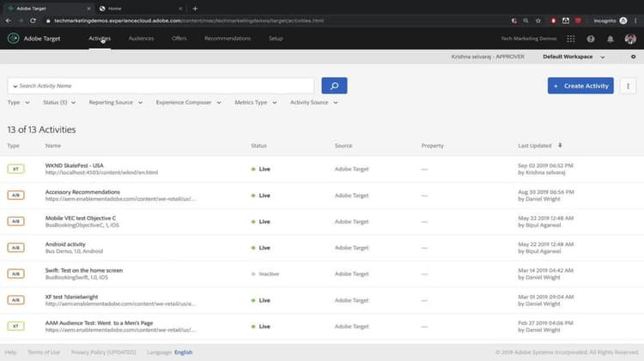Open the Help footer link
Screen dimensions: 644x361
coord(10,352)
